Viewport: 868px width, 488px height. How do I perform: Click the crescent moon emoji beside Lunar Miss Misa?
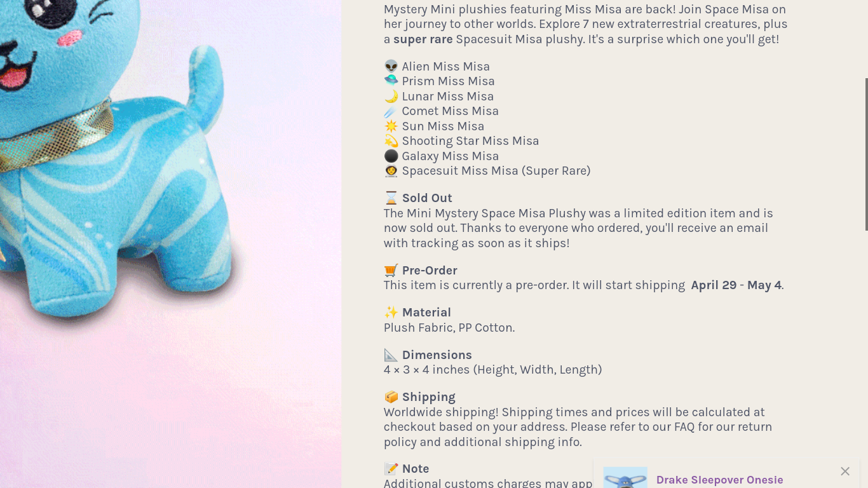(x=391, y=96)
